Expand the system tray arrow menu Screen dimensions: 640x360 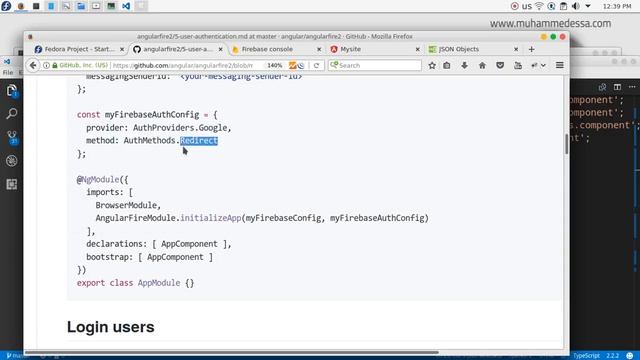pos(588,6)
